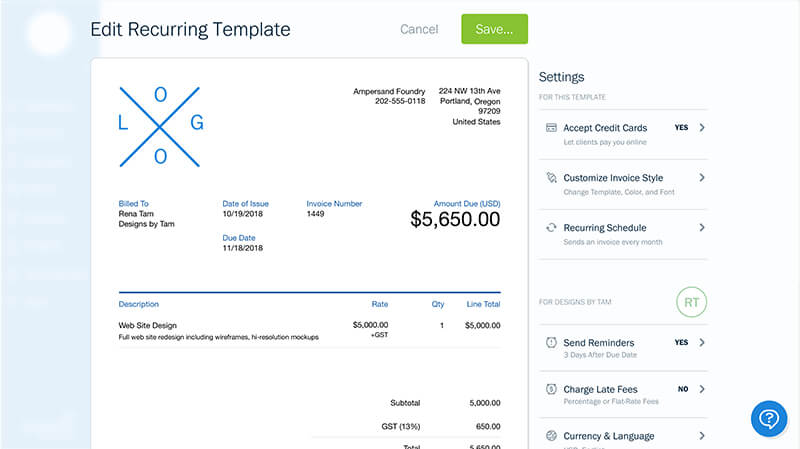Image resolution: width=800 pixels, height=449 pixels.
Task: Click the Line Total column header
Action: point(483,304)
